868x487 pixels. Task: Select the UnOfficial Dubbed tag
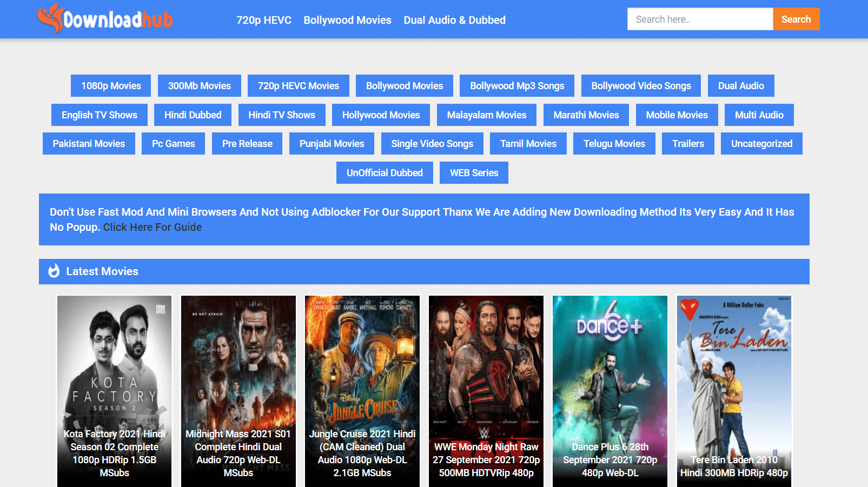click(385, 173)
